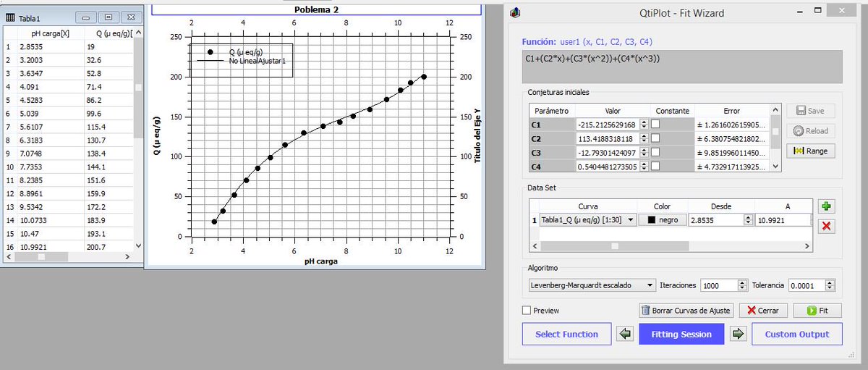Click Tabla1 horizontal scrollbar right arrow

pos(128,256)
